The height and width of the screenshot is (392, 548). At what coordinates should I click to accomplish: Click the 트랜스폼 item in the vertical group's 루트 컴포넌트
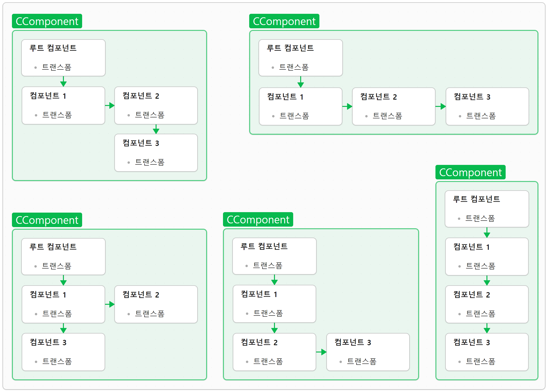pos(480,218)
